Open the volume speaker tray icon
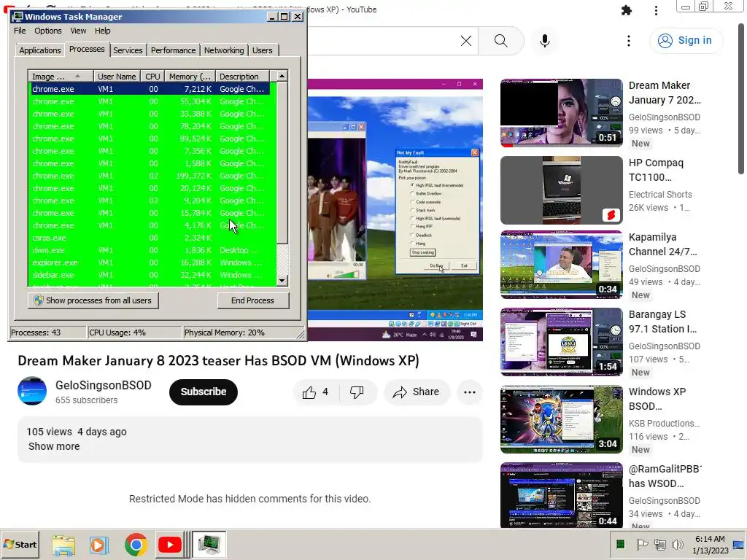This screenshot has width=747, height=560. (x=677, y=544)
